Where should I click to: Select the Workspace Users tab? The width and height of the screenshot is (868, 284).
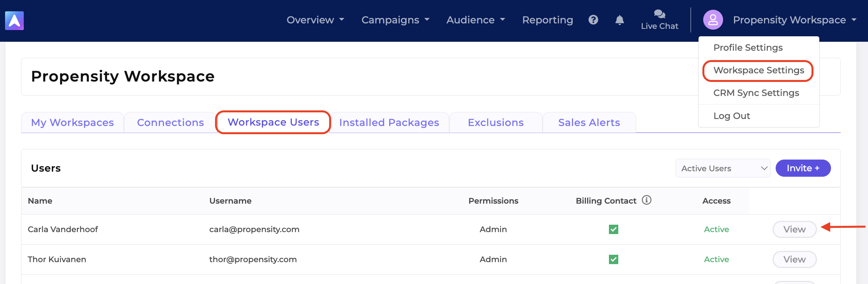tap(273, 122)
